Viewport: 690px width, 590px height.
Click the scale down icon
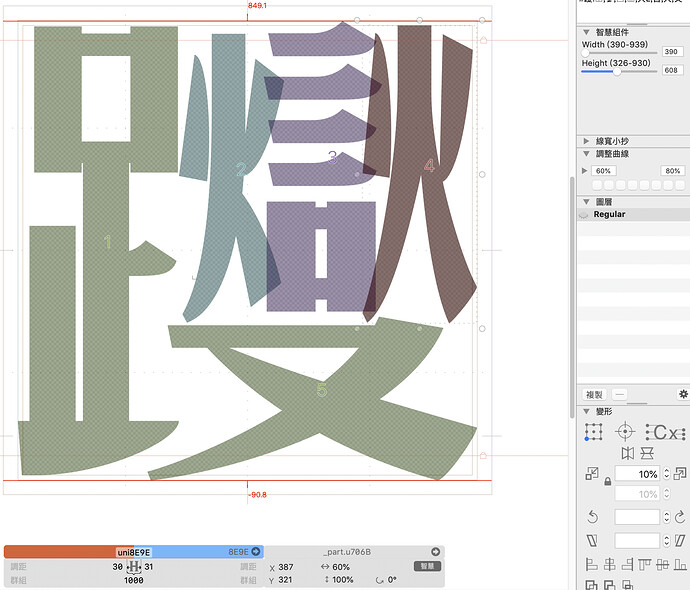pyautogui.click(x=592, y=474)
